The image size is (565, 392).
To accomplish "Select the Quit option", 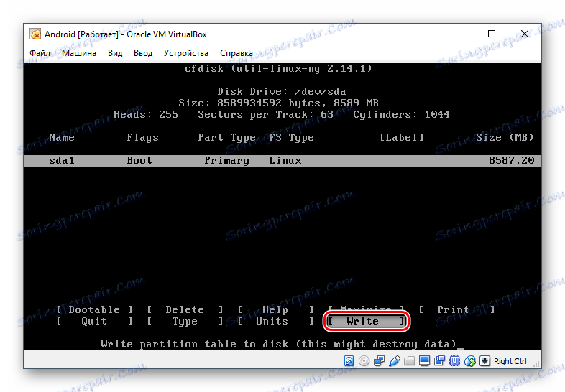I will 94,321.
